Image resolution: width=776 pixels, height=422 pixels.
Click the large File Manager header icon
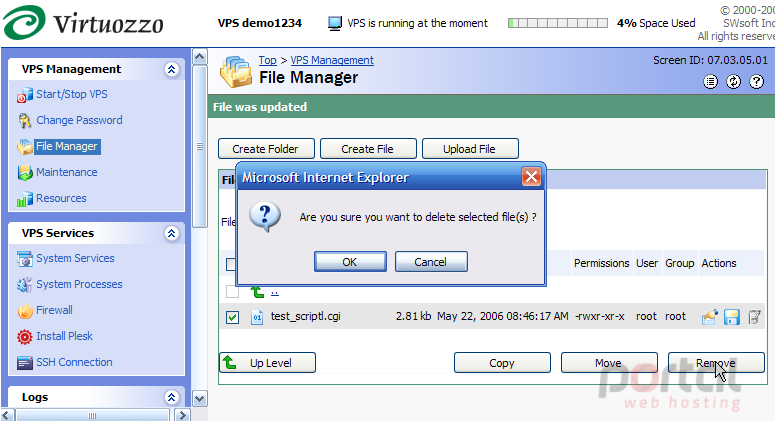[236, 72]
